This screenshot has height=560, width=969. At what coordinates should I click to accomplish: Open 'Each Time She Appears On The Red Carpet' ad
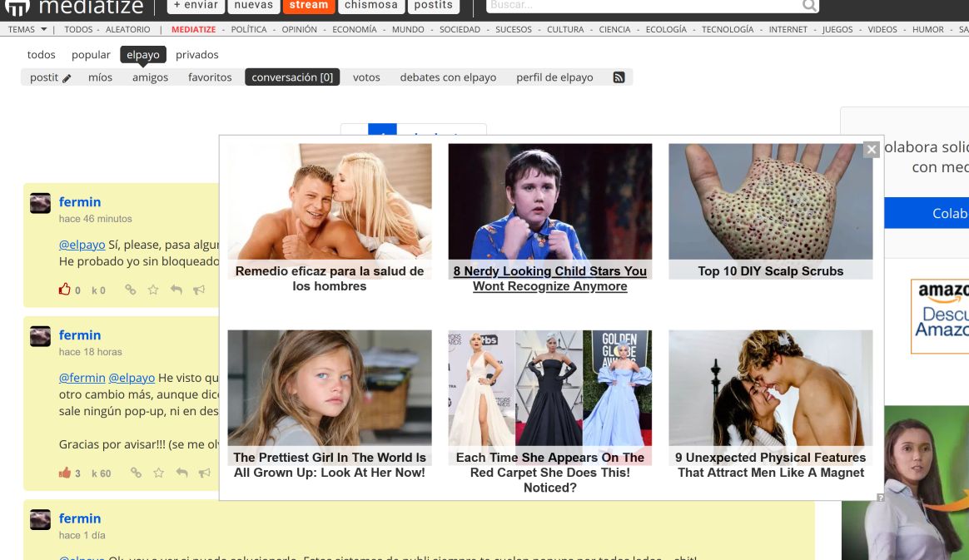pos(550,412)
